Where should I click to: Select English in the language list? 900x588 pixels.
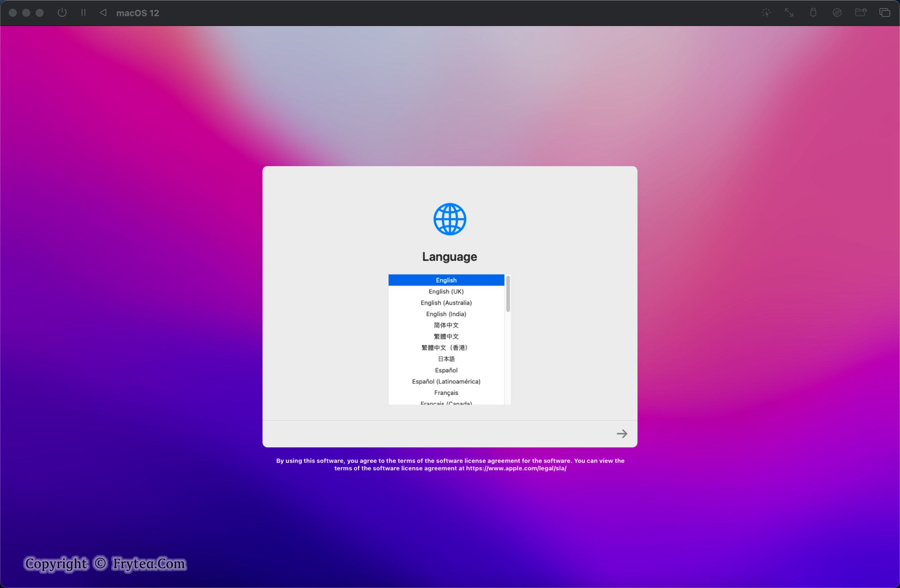[x=446, y=280]
